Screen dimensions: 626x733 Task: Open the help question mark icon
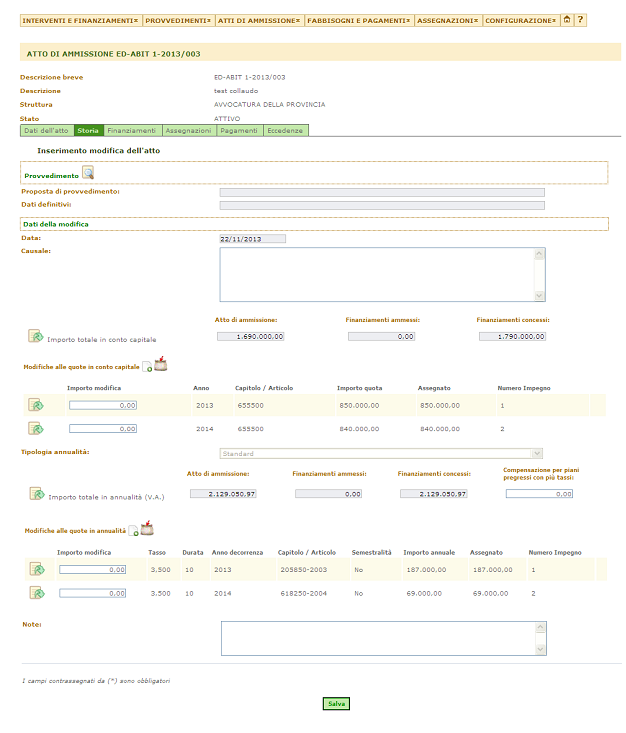click(x=580, y=20)
